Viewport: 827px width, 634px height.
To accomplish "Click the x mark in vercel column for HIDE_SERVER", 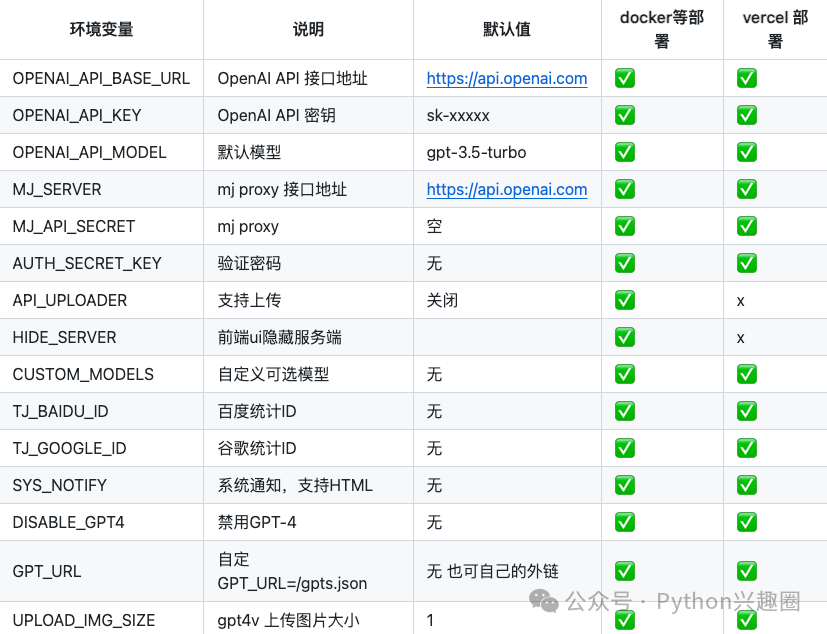I will coord(739,337).
